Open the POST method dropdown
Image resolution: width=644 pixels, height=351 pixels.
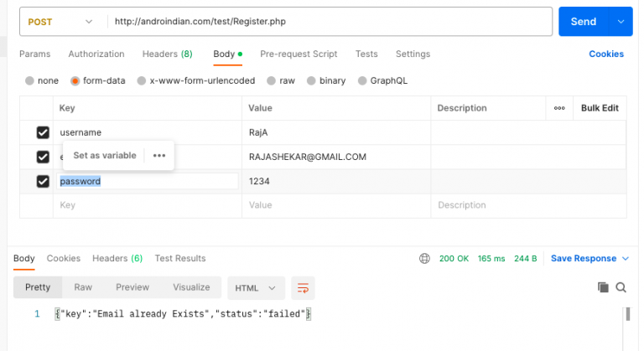pos(60,22)
